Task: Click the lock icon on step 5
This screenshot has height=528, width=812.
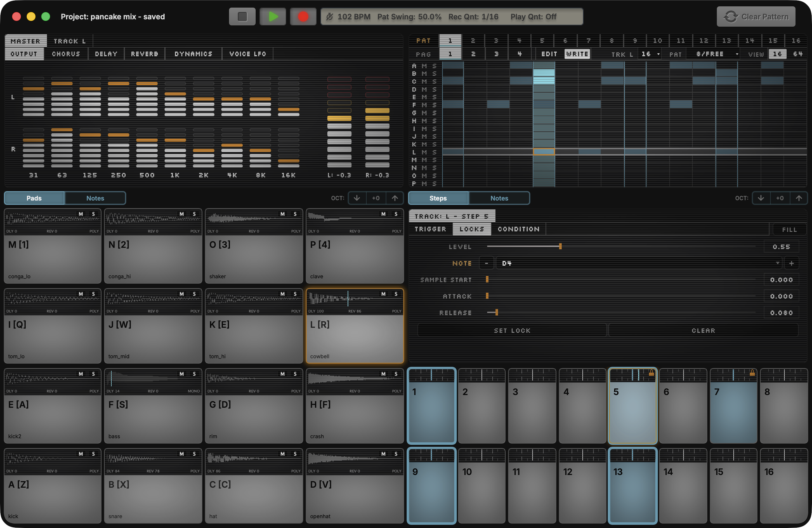Action: pos(651,373)
